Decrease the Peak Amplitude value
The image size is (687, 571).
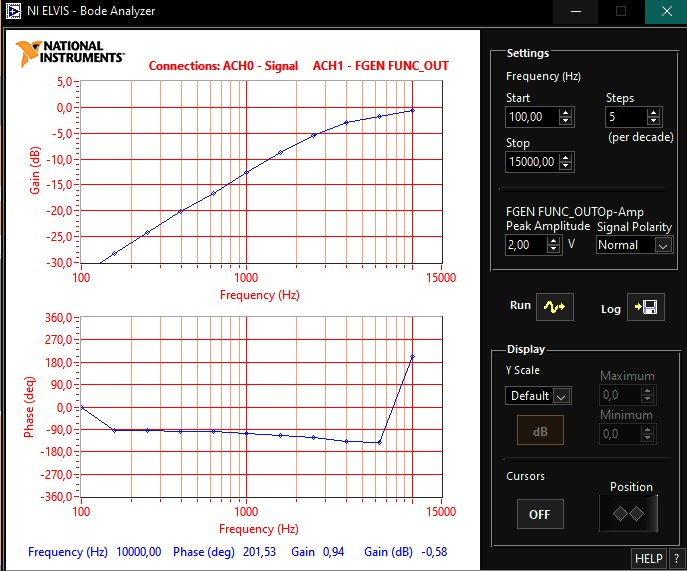coord(553,248)
